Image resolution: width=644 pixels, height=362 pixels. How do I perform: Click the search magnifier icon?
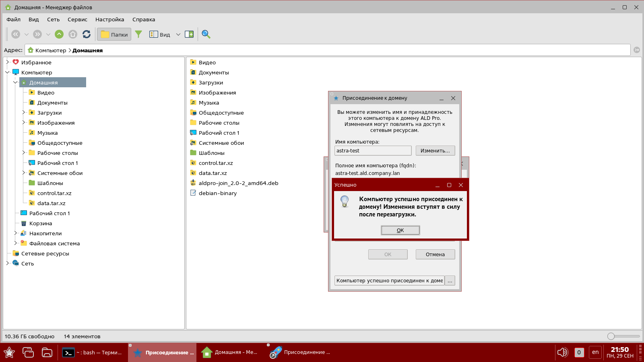click(x=206, y=34)
